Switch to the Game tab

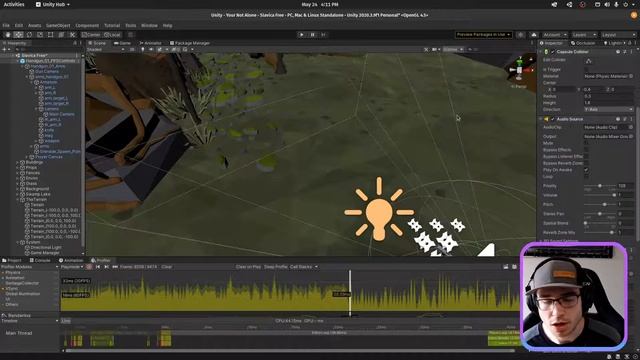click(x=122, y=43)
